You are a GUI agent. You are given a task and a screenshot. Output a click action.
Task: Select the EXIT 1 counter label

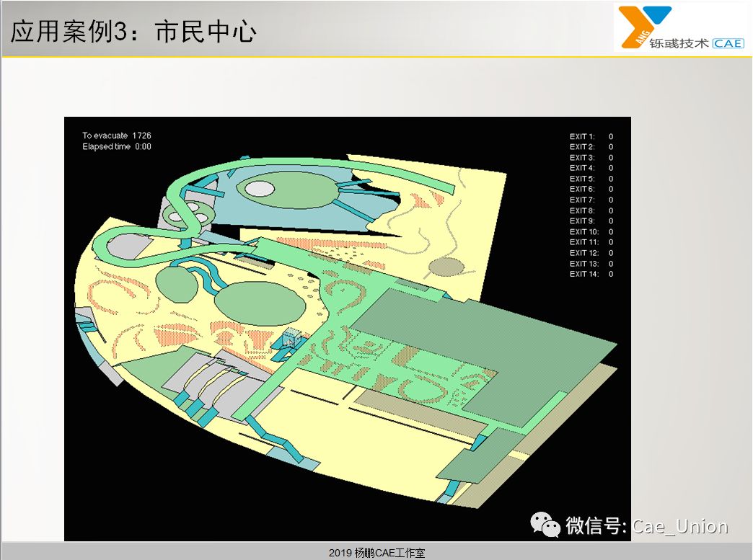[x=583, y=136]
